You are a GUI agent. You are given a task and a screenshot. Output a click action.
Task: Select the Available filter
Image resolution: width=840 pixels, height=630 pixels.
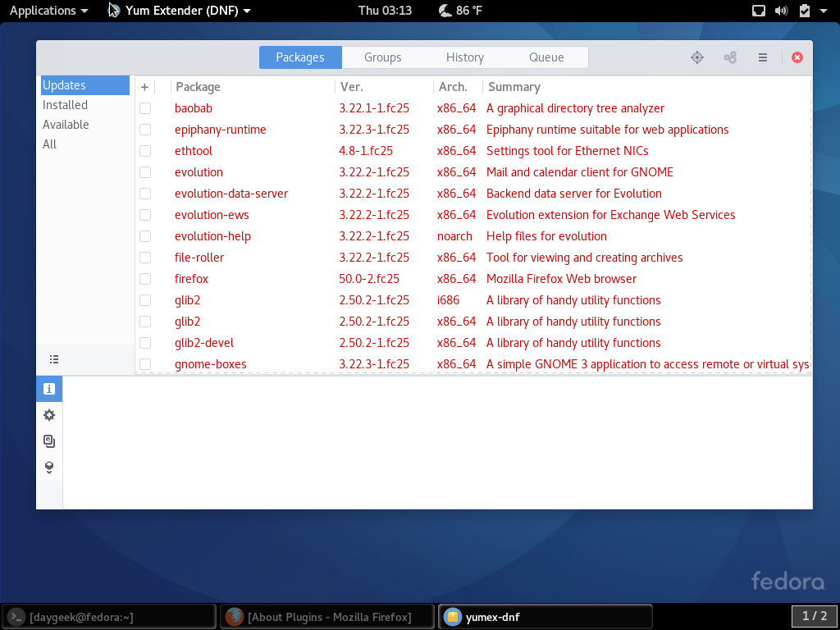click(85, 125)
